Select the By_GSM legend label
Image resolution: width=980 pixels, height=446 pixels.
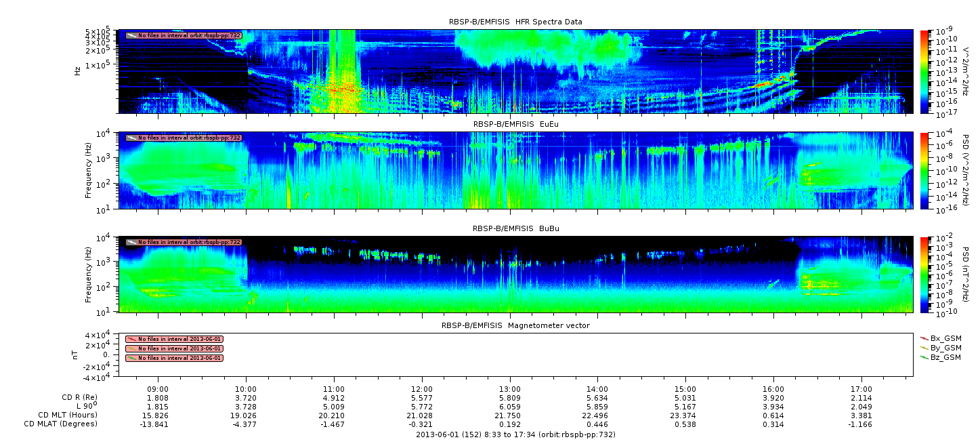(945, 347)
